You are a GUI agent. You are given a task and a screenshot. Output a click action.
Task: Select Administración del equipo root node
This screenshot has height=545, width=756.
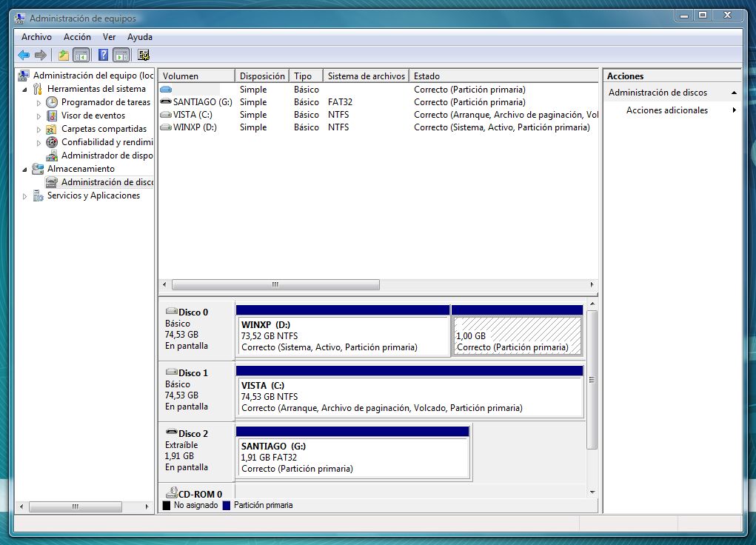93,76
